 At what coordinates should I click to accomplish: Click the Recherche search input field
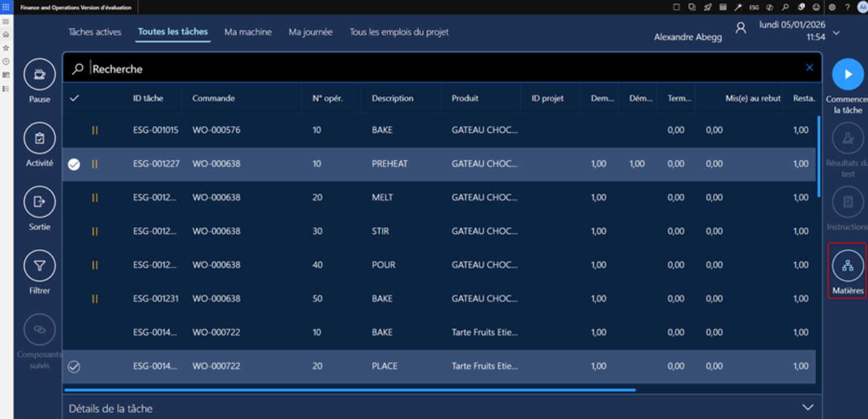coord(416,69)
